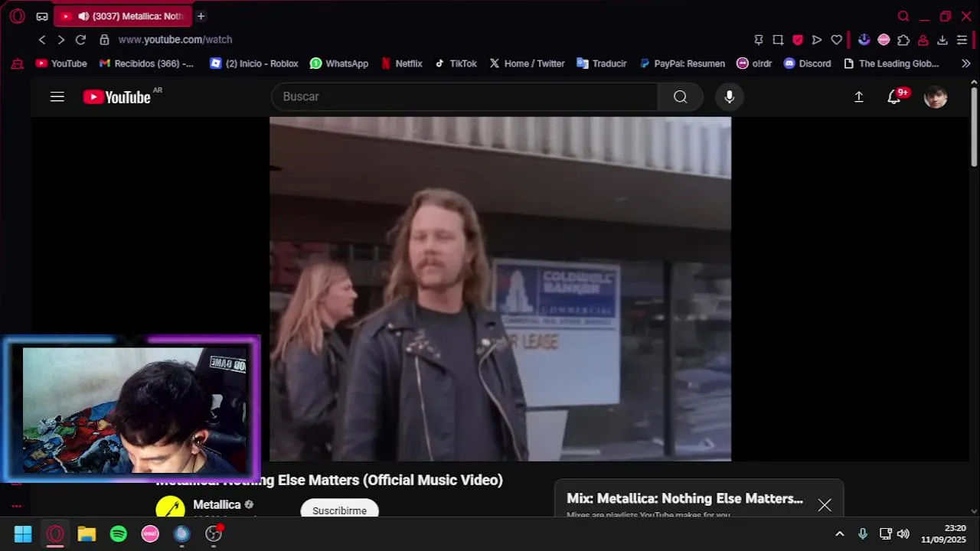
Task: Open the TikTok bookmark
Action: pyautogui.click(x=456, y=64)
